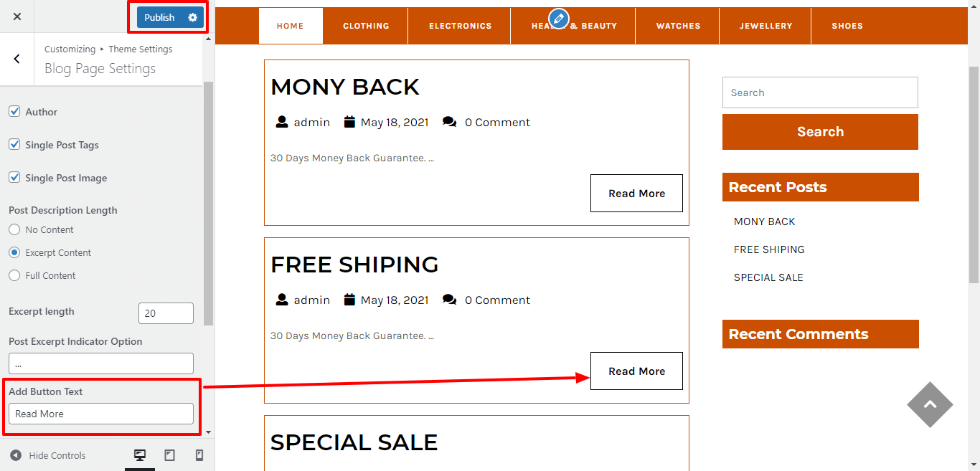980x471 pixels.
Task: Select the No Content radio option
Action: [14, 229]
